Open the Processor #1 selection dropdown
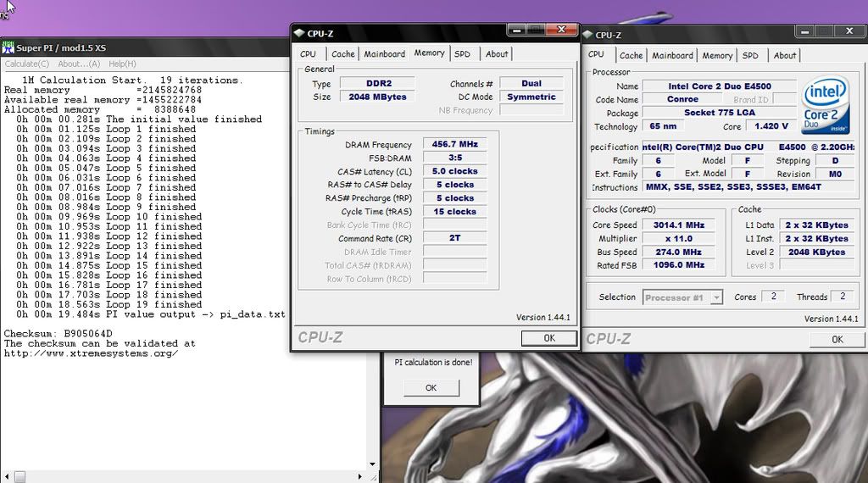This screenshot has width=868, height=483. (716, 297)
